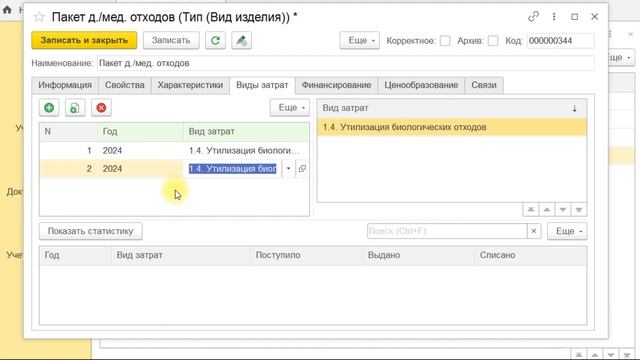Move item to top of list

coord(531,210)
